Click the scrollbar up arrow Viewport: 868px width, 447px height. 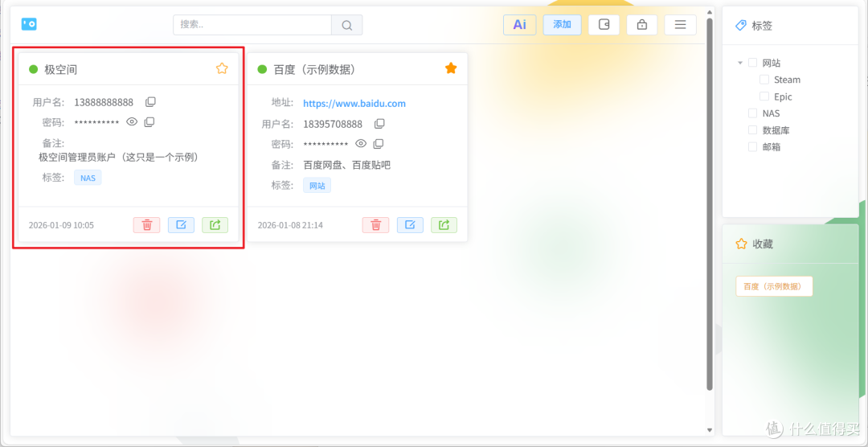pos(710,11)
